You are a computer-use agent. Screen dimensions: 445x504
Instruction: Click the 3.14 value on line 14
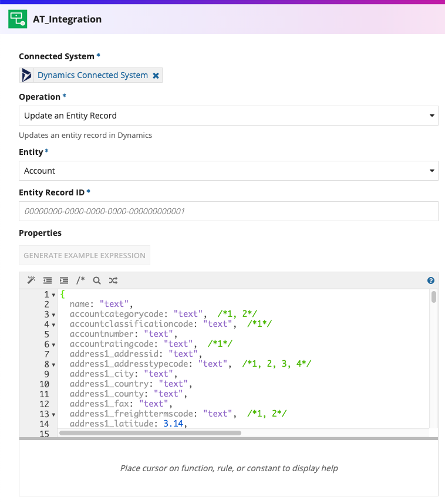[173, 424]
